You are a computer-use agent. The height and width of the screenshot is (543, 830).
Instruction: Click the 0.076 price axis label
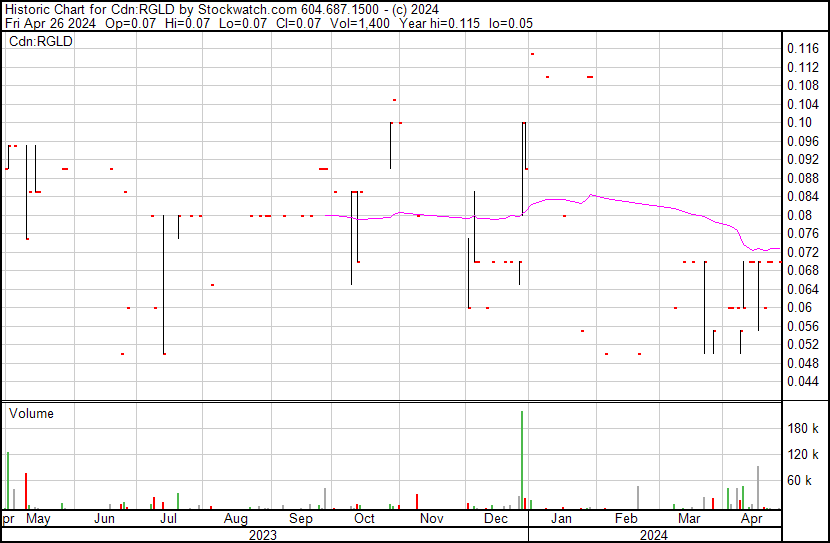coord(803,233)
